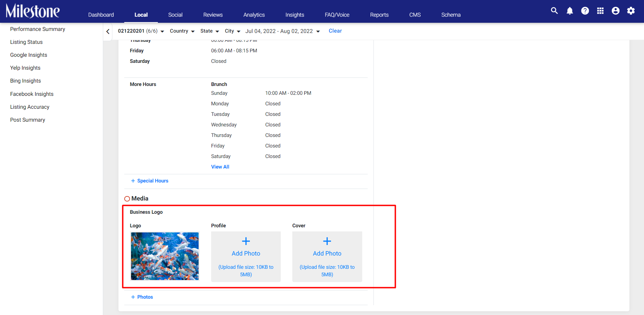The width and height of the screenshot is (644, 315).
Task: Open Listing Status in sidebar
Action: tap(26, 42)
